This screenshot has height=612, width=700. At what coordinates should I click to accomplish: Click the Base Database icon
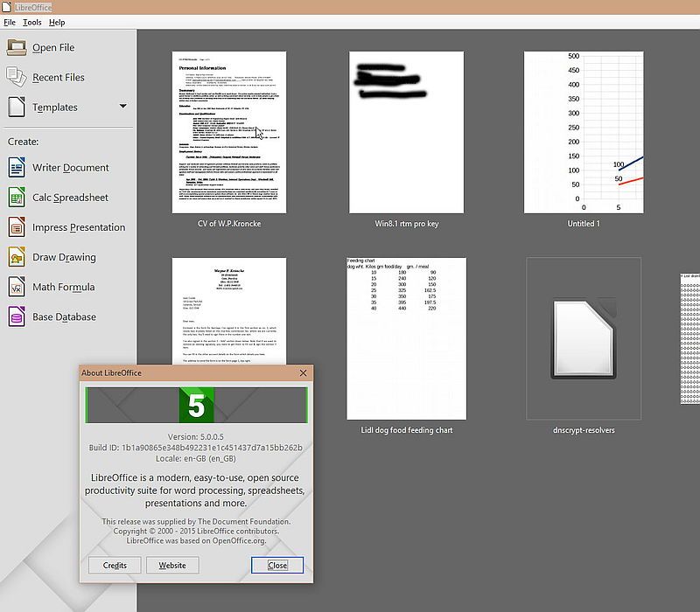[17, 317]
